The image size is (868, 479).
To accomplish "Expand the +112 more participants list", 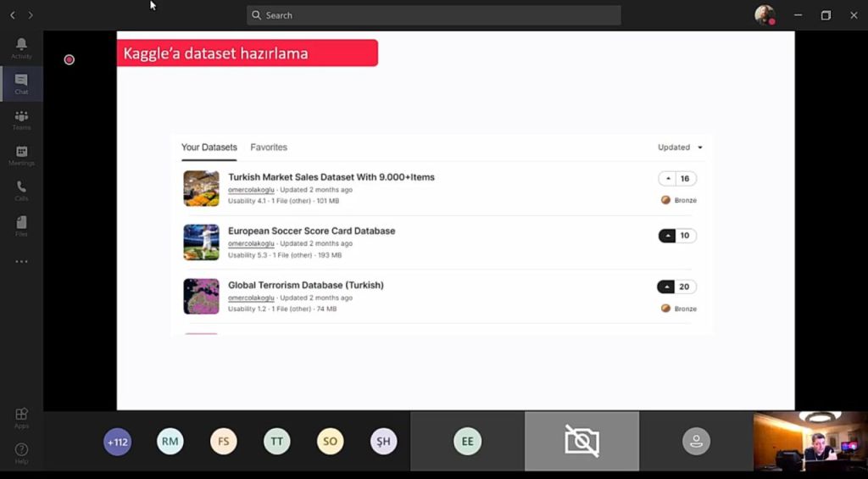I will click(117, 442).
